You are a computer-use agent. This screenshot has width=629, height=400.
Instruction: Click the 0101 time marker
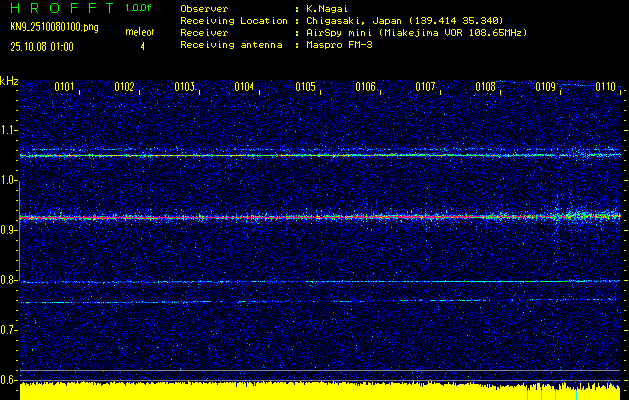click(x=64, y=87)
